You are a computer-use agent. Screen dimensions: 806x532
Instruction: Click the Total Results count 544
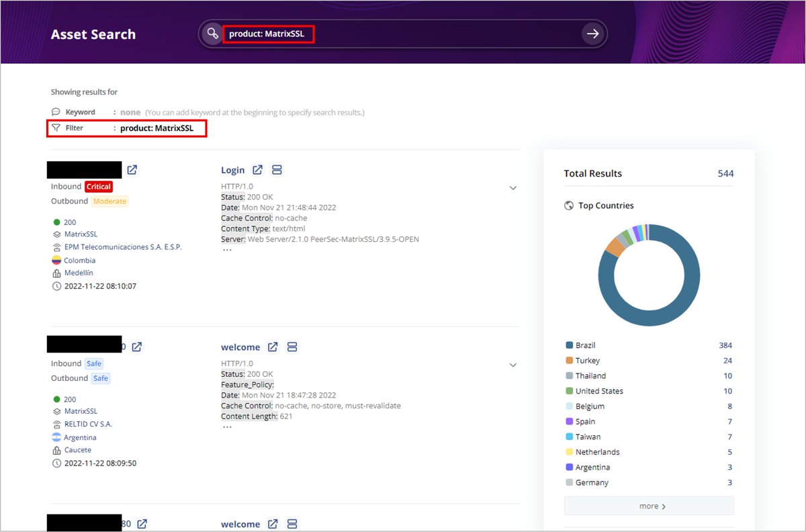coord(725,173)
